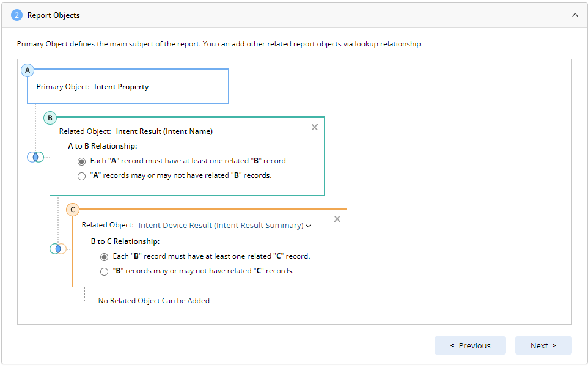
Task: Click the B-to-C join Venn diagram icon
Action: pos(58,249)
